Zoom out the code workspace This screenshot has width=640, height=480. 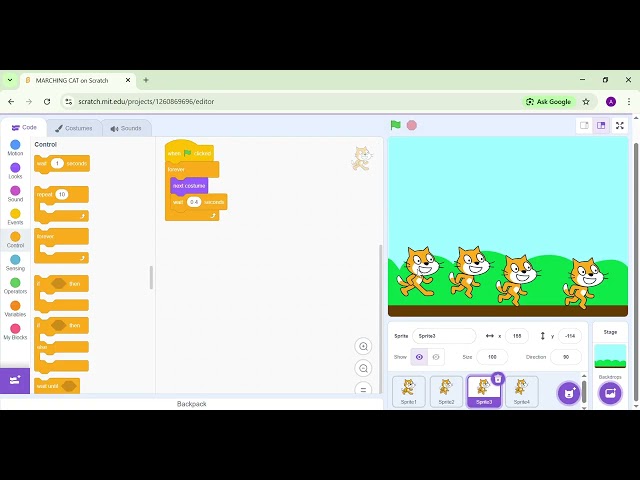click(x=363, y=368)
